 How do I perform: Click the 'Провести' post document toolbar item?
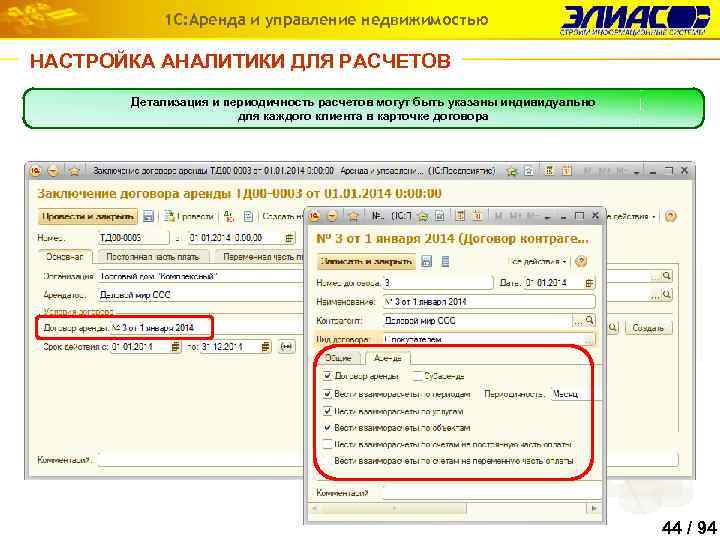[x=190, y=216]
